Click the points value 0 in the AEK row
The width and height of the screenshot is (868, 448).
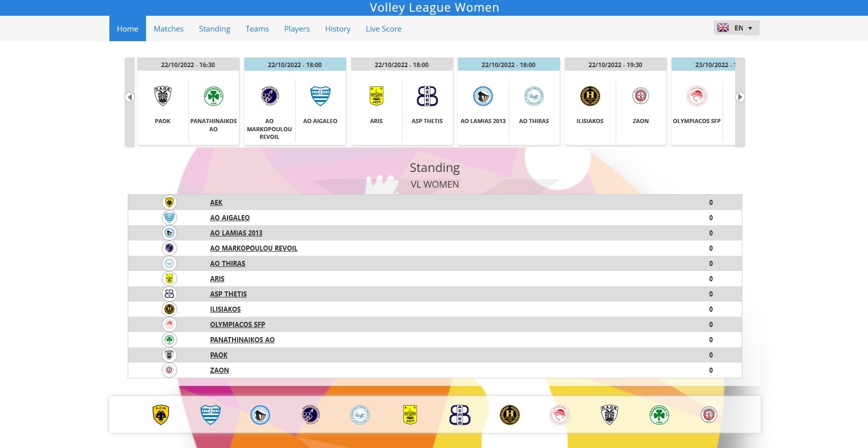coord(711,202)
